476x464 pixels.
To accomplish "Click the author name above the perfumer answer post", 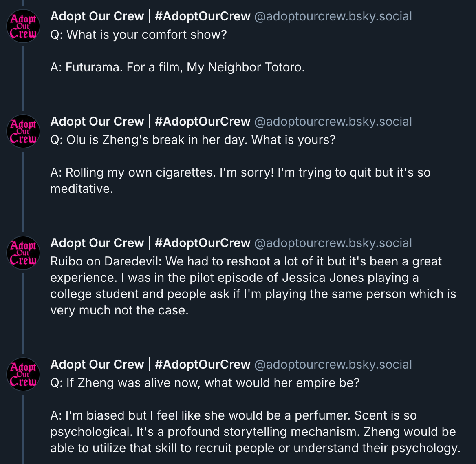I will (x=97, y=365).
